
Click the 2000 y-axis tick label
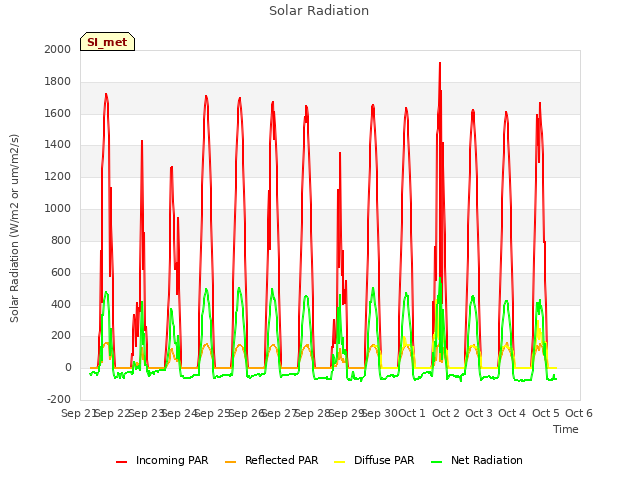58,49
